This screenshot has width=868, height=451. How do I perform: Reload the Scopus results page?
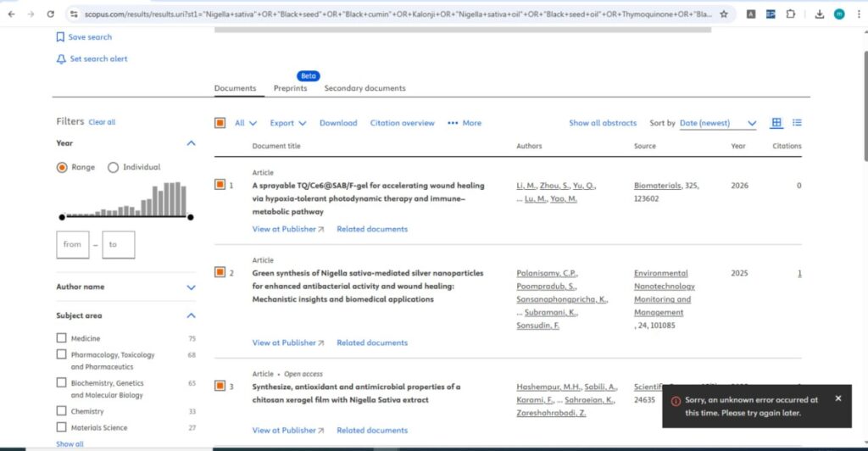pos(50,14)
